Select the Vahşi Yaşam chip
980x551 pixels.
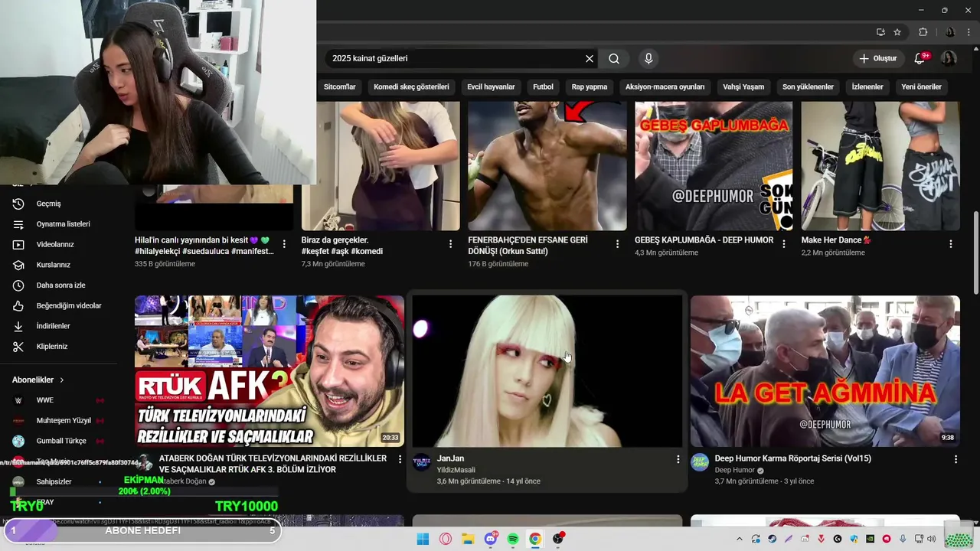coord(743,86)
